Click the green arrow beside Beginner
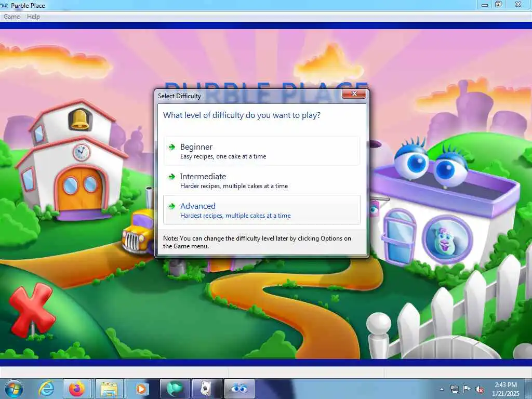 tap(172, 147)
